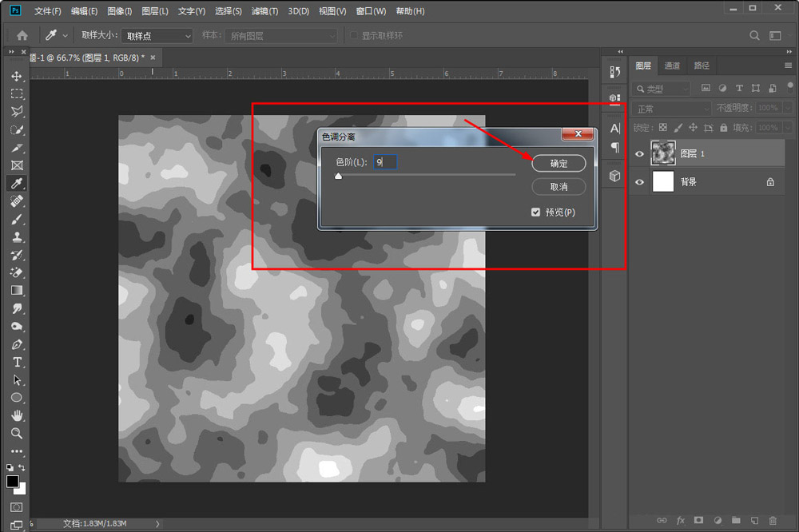Select the History Brush tool
Viewport: 799px width, 532px height.
[17, 255]
